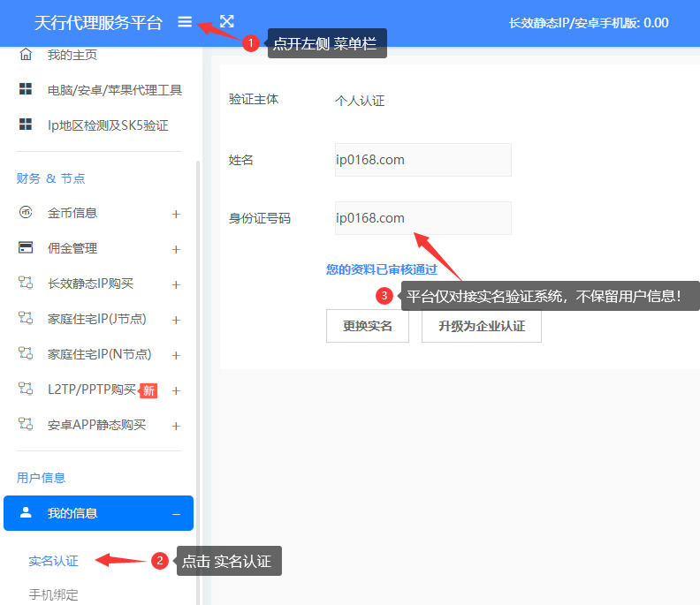Click the user icon beside 我的信息
The width and height of the screenshot is (700, 605).
[x=26, y=512]
